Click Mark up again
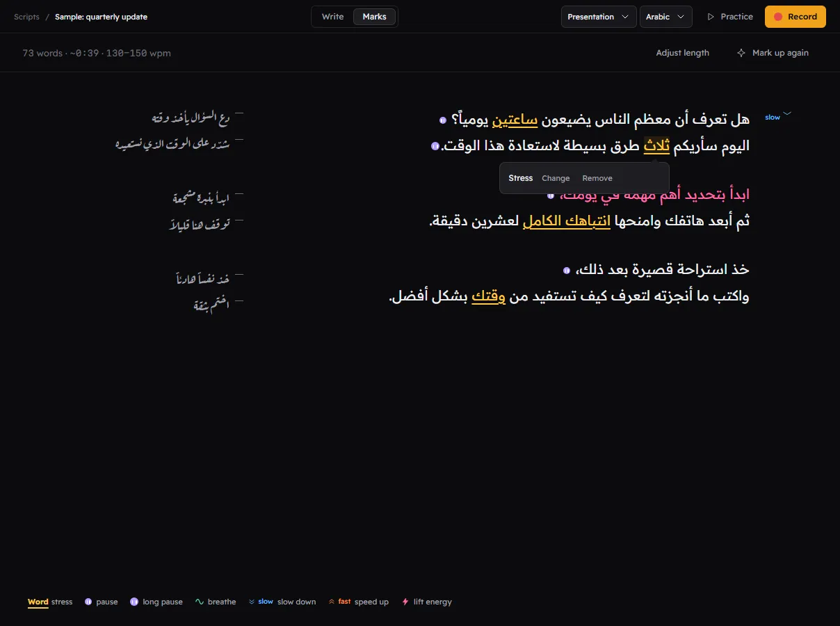 [x=773, y=53]
